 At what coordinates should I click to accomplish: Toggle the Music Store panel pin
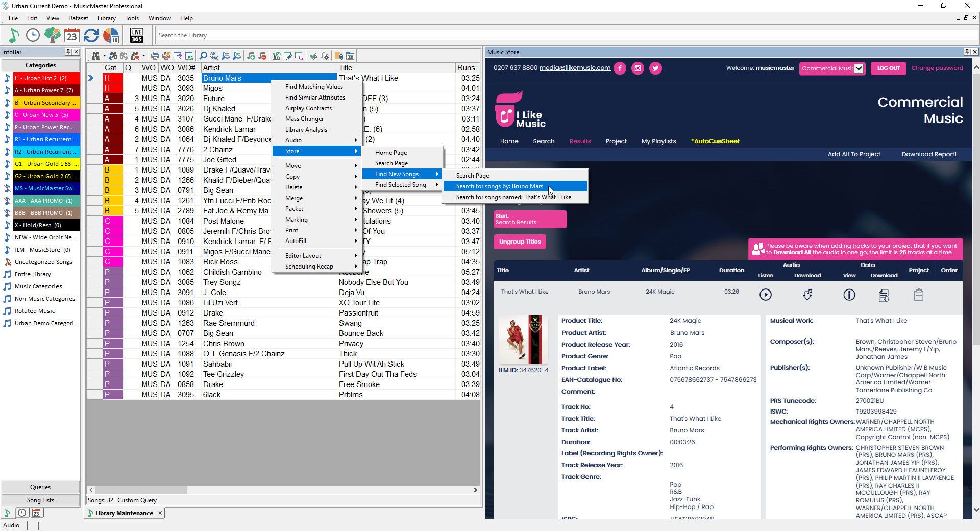tap(966, 52)
